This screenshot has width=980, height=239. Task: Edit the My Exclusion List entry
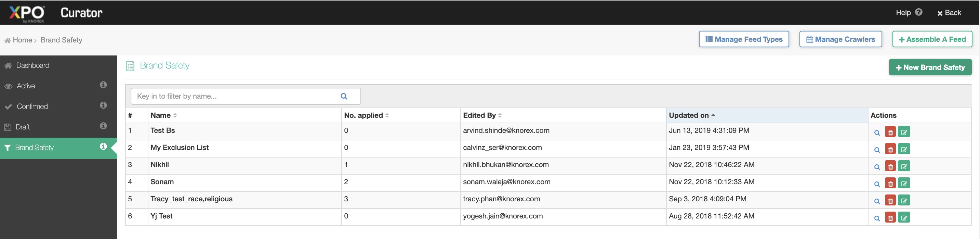(x=904, y=149)
